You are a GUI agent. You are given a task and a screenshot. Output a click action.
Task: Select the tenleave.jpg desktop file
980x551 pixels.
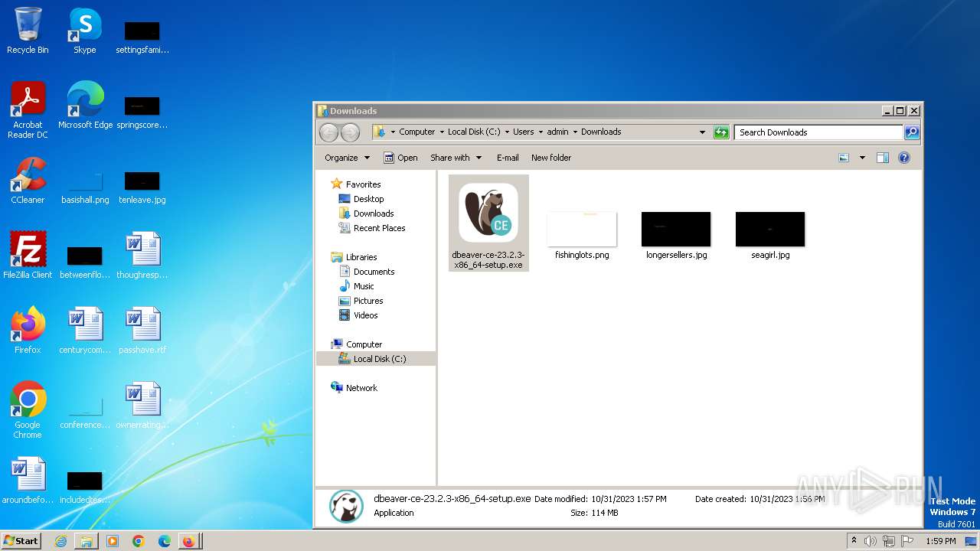[x=142, y=187]
